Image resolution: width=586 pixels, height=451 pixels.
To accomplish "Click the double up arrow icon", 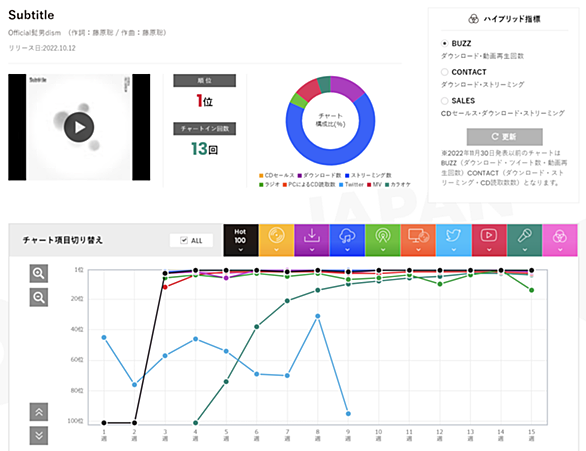I will (39, 412).
